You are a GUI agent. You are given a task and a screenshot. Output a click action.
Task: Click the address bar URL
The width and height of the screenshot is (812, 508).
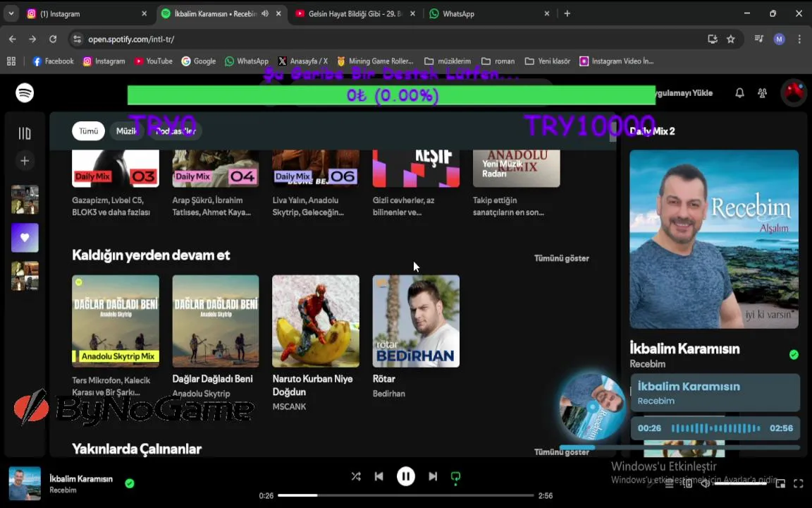point(131,40)
